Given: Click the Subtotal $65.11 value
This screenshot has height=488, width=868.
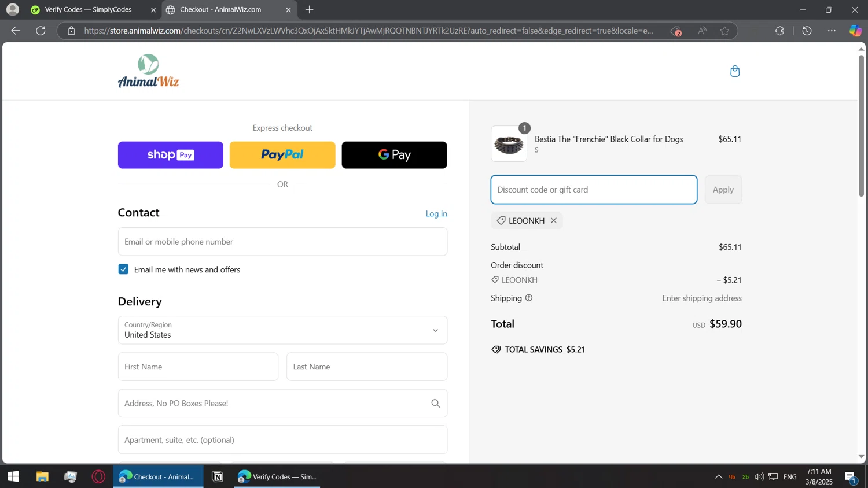Looking at the screenshot, I should (730, 247).
